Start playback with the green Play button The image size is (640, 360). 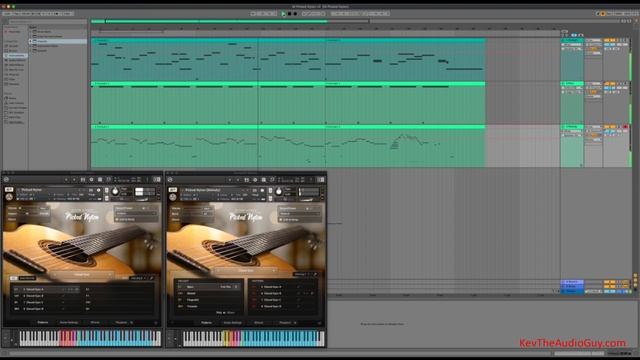pos(284,13)
